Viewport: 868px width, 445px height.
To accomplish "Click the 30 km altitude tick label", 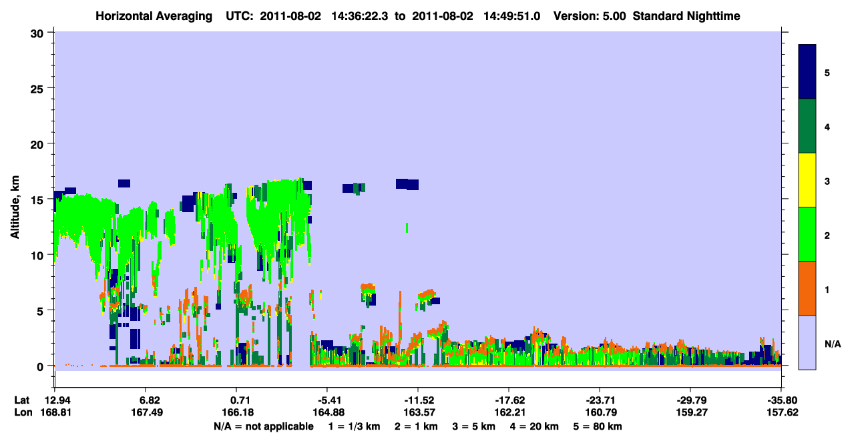I will click(x=39, y=33).
